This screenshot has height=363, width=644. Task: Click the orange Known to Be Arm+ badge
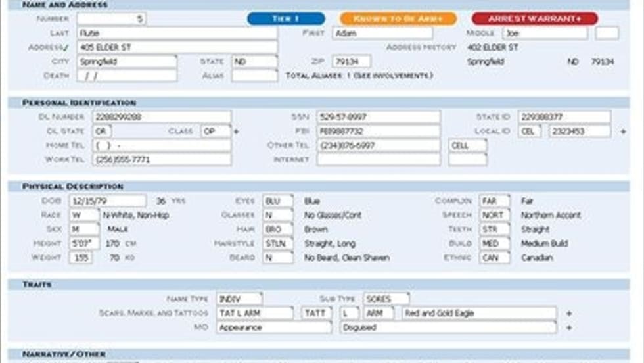point(398,19)
